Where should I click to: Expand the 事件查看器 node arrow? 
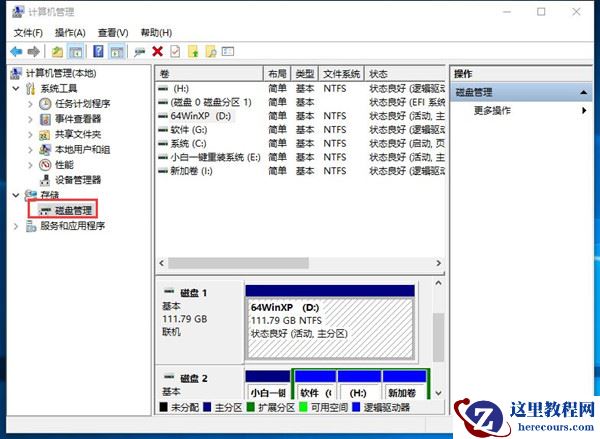point(30,119)
